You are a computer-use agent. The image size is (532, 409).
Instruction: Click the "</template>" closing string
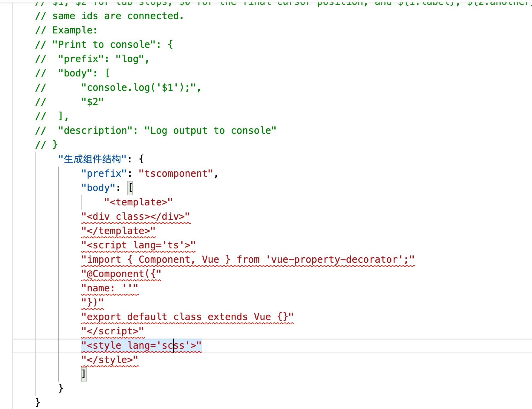[118, 231]
